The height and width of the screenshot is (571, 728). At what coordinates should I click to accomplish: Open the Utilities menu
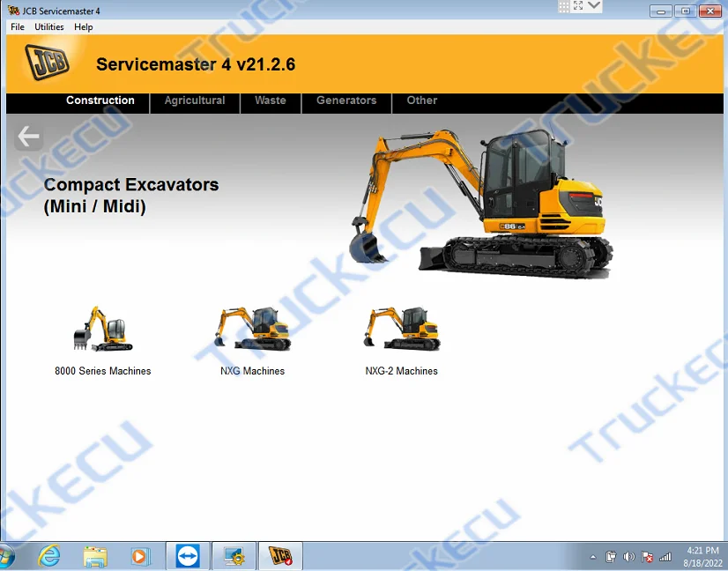coord(48,27)
